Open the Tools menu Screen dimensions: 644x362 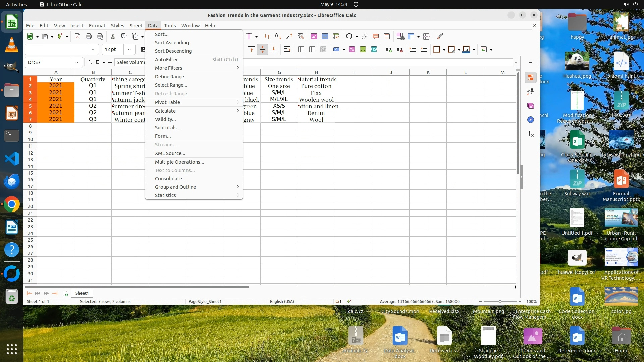(x=170, y=26)
